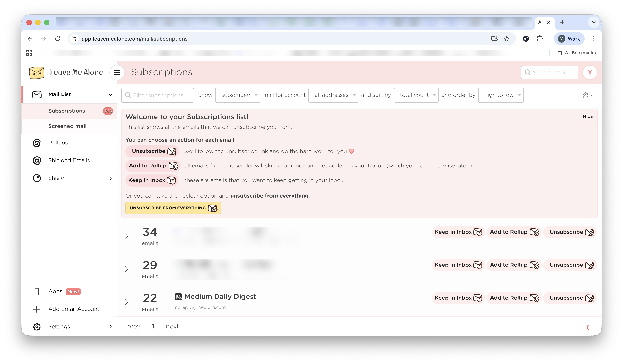
Task: Click the Y profile avatar in the header
Action: tap(590, 72)
